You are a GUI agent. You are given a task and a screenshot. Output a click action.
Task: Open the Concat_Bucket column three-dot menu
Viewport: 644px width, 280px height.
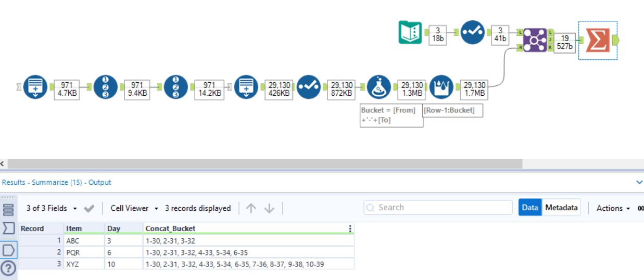[350, 228]
